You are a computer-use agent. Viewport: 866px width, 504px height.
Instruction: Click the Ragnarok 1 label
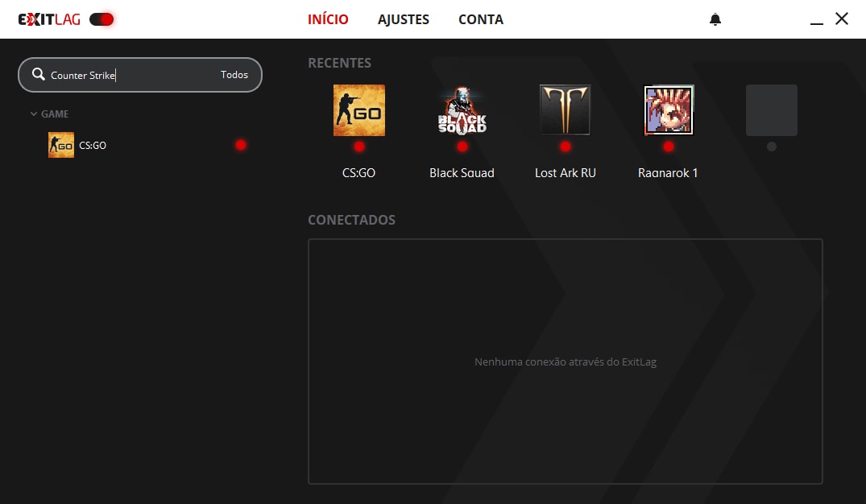(668, 173)
